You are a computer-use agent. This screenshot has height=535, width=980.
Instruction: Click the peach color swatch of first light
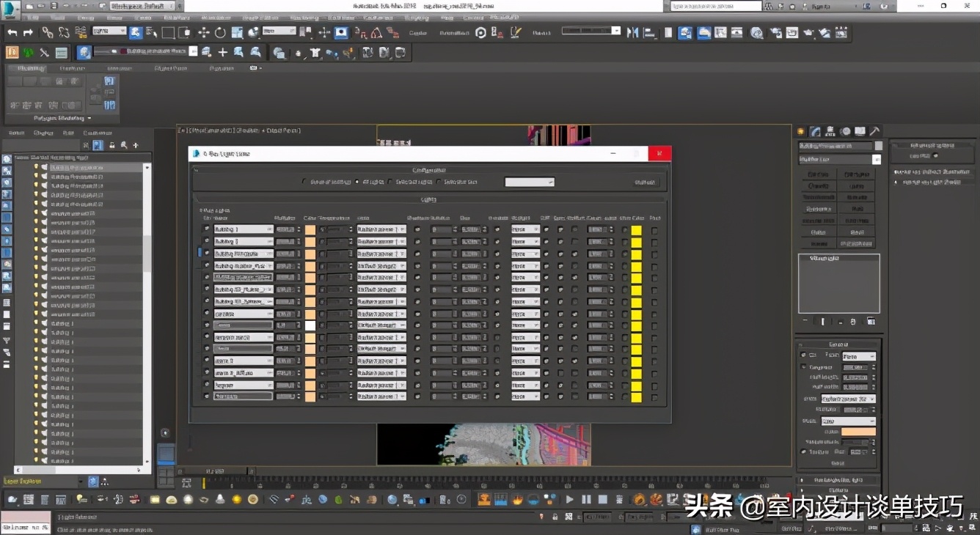click(310, 229)
